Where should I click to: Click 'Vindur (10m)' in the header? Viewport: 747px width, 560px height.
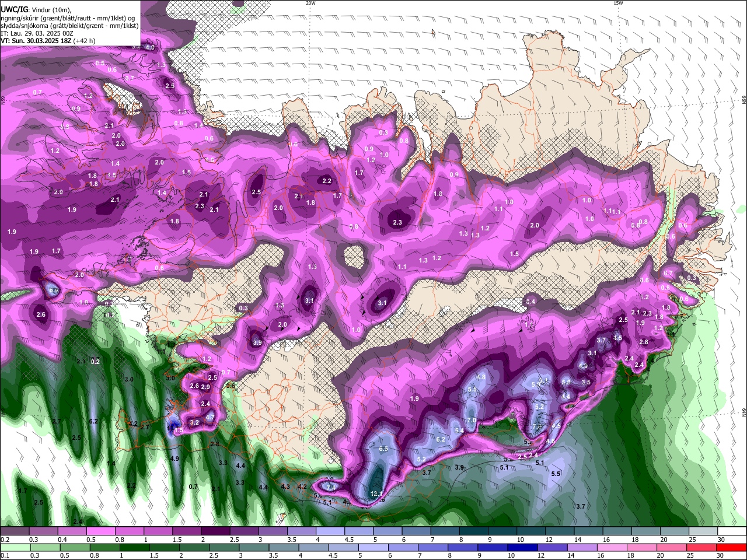pyautogui.click(x=51, y=10)
